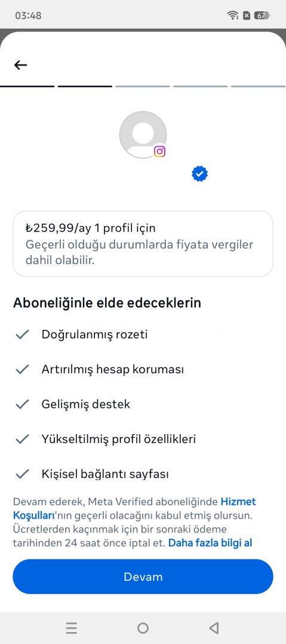Tap the battery indicator showing 67
The width and height of the screenshot is (286, 644).
tap(262, 16)
